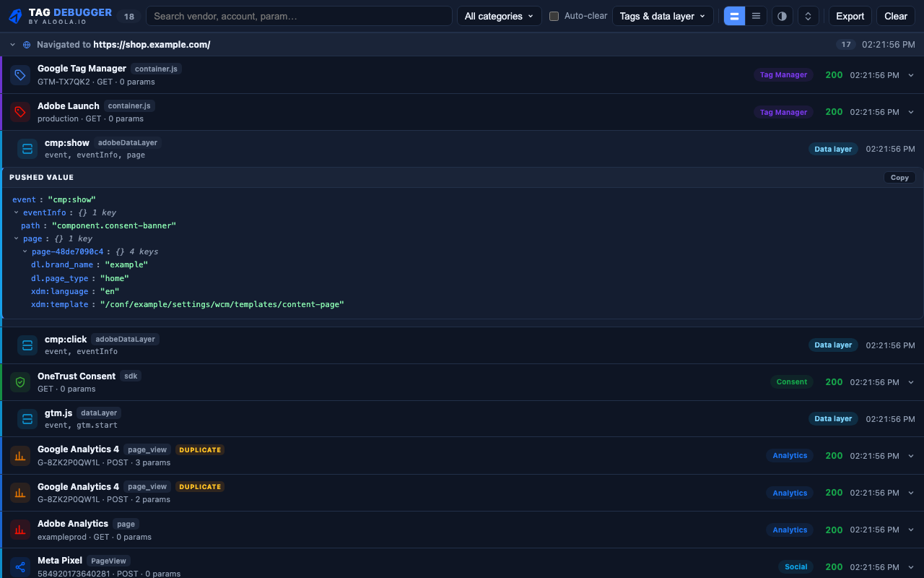Click the bar chart icon of the Google Analytics 4 row with 3 params
Viewport: 924px width, 578px height.
tap(20, 456)
